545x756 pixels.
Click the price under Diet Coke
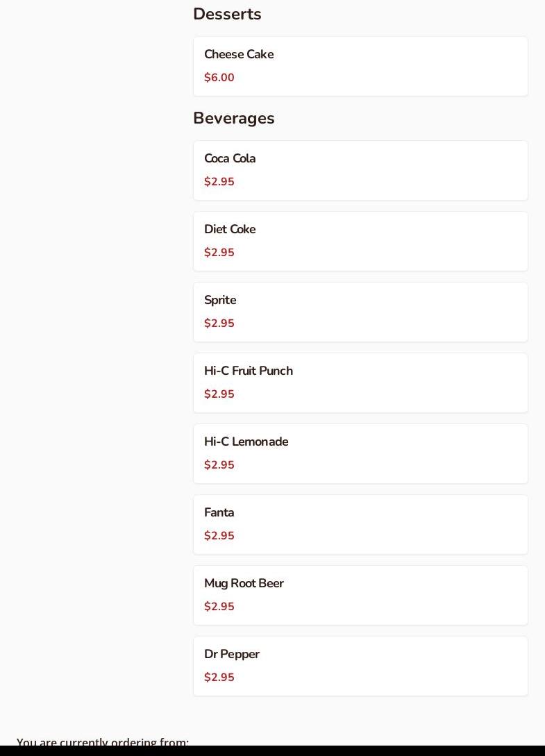coord(219,253)
